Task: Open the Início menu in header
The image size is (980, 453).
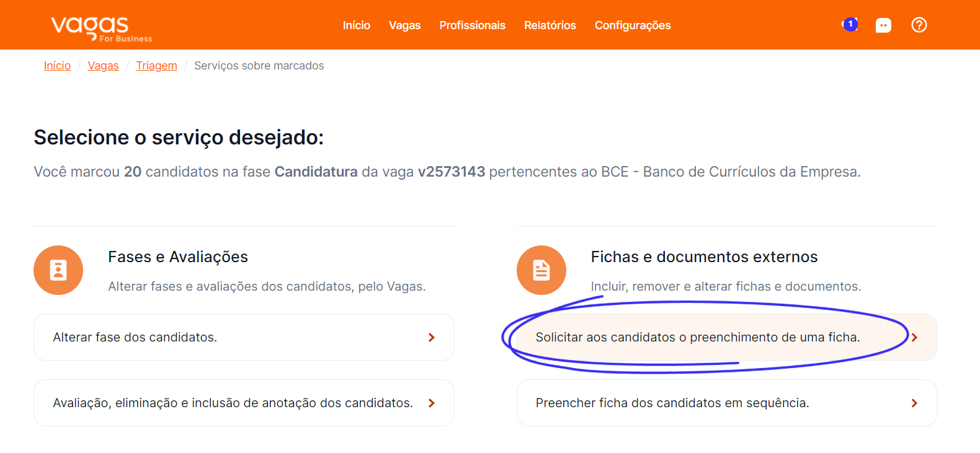Action: [x=357, y=25]
